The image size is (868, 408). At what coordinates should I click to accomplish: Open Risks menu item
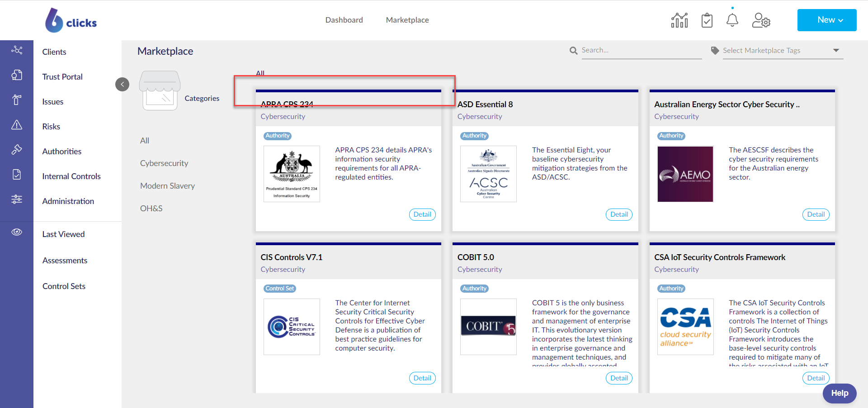pos(51,127)
